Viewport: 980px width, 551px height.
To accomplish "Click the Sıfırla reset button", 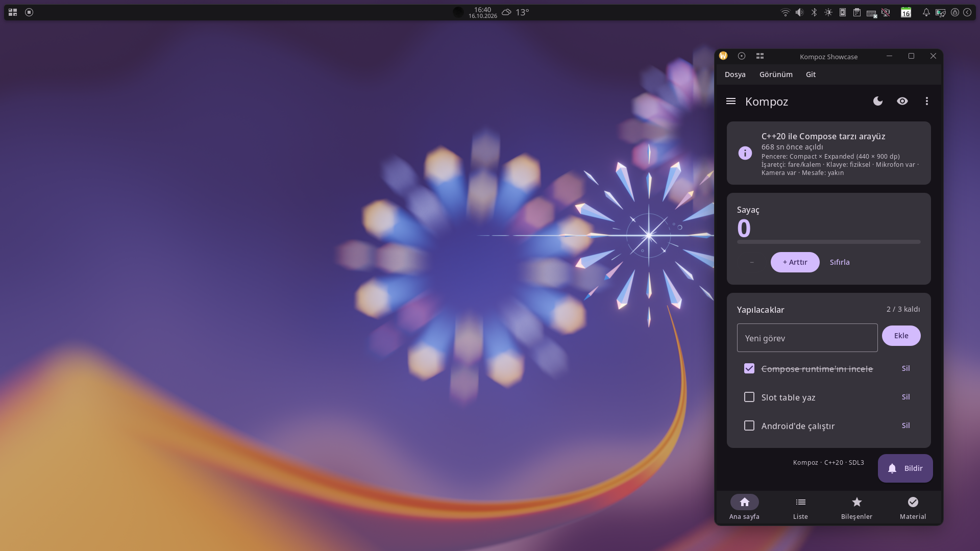I will pos(840,262).
